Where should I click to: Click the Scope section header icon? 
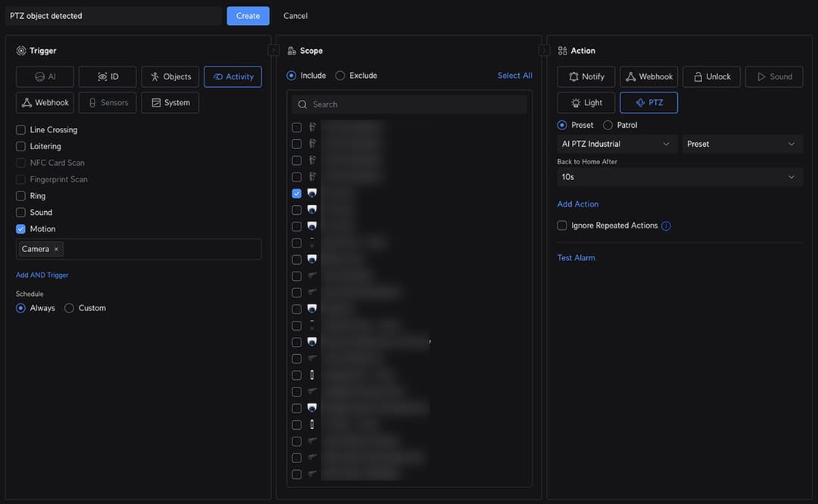pyautogui.click(x=292, y=51)
